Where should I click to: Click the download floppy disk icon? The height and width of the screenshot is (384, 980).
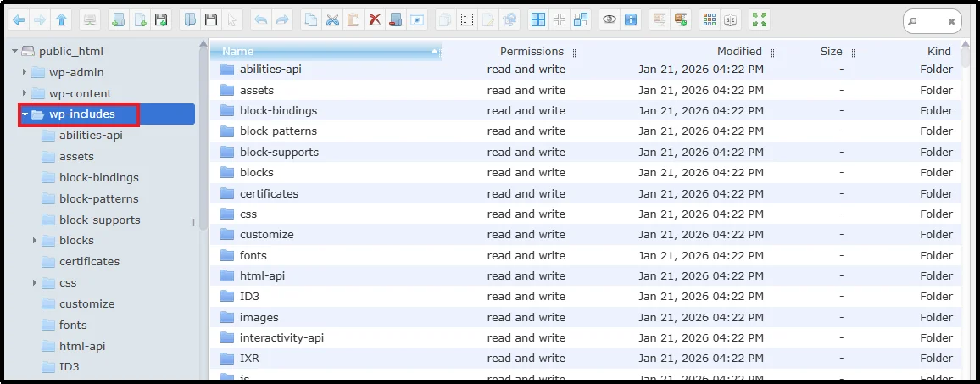click(x=211, y=20)
